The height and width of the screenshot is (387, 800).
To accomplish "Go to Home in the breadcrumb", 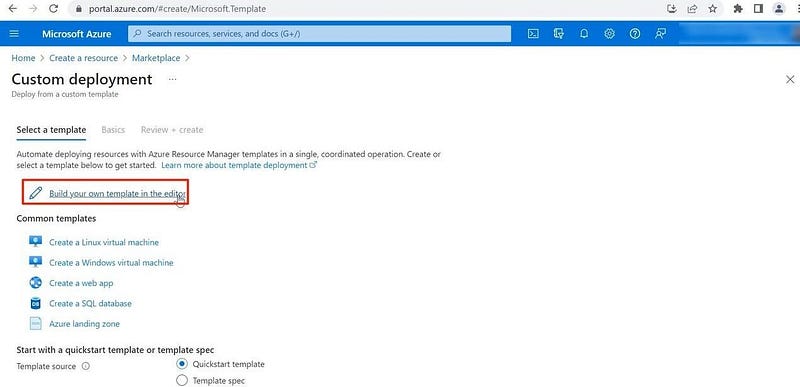I will [x=23, y=58].
